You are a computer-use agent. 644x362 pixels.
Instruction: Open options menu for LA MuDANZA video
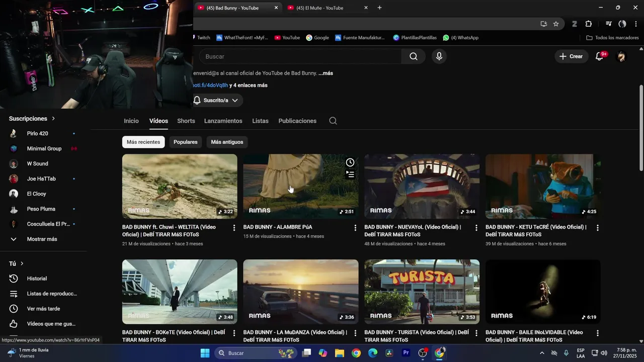tap(355, 333)
